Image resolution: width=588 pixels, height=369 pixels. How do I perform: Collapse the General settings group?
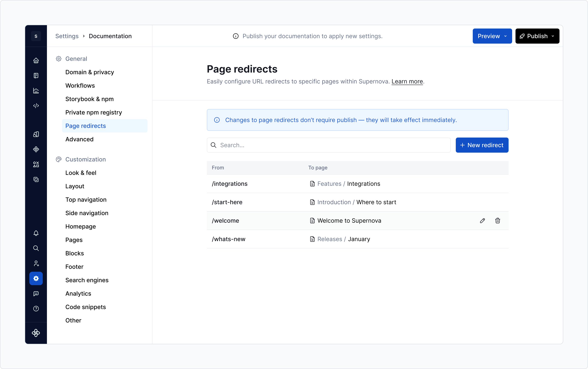76,58
